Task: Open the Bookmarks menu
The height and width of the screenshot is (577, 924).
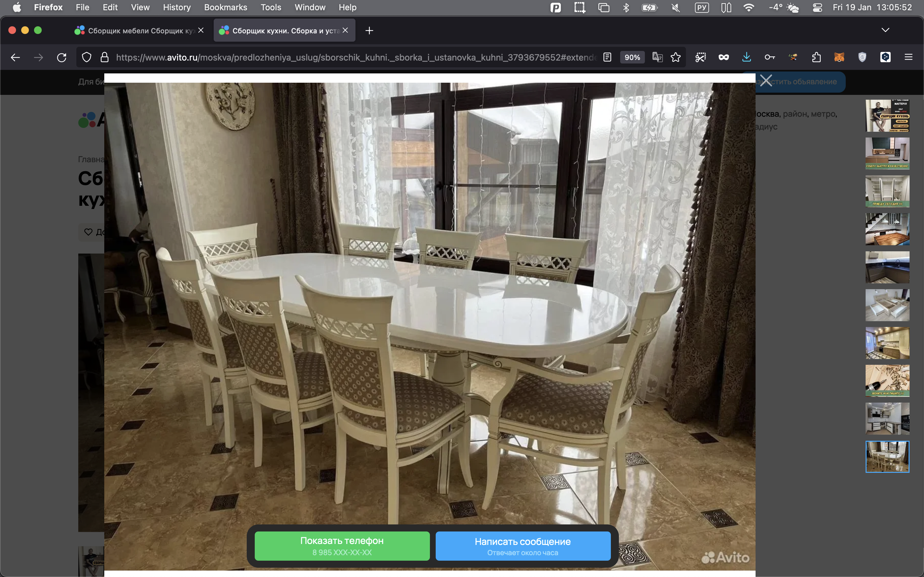Action: (x=225, y=7)
